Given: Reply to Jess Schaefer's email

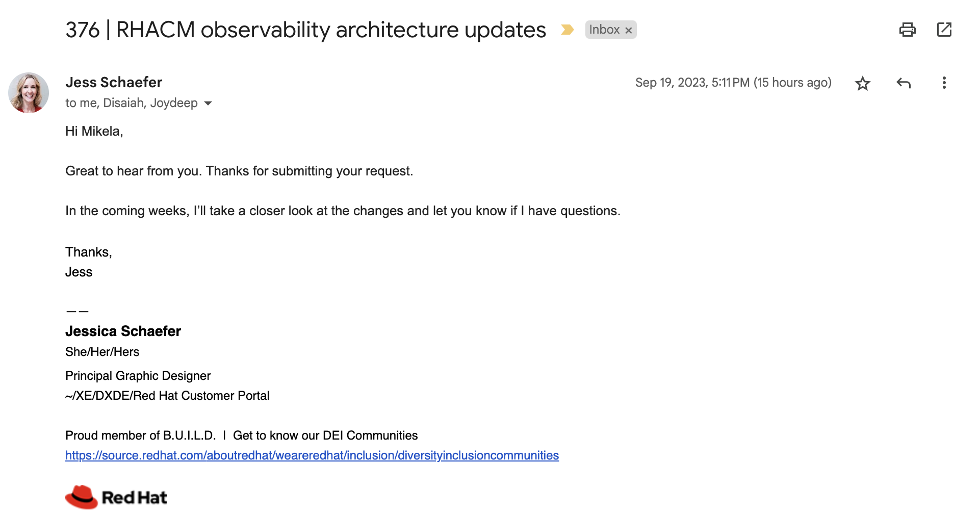Looking at the screenshot, I should [903, 83].
